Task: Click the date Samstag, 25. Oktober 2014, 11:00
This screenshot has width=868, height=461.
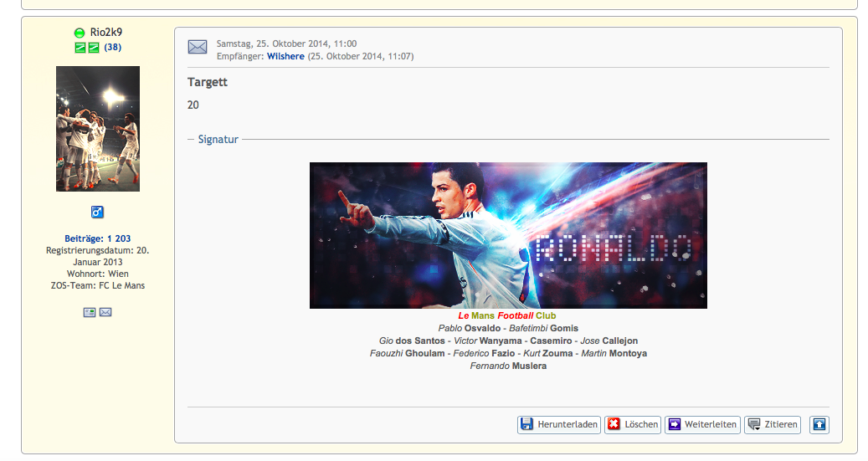Action: [x=287, y=44]
